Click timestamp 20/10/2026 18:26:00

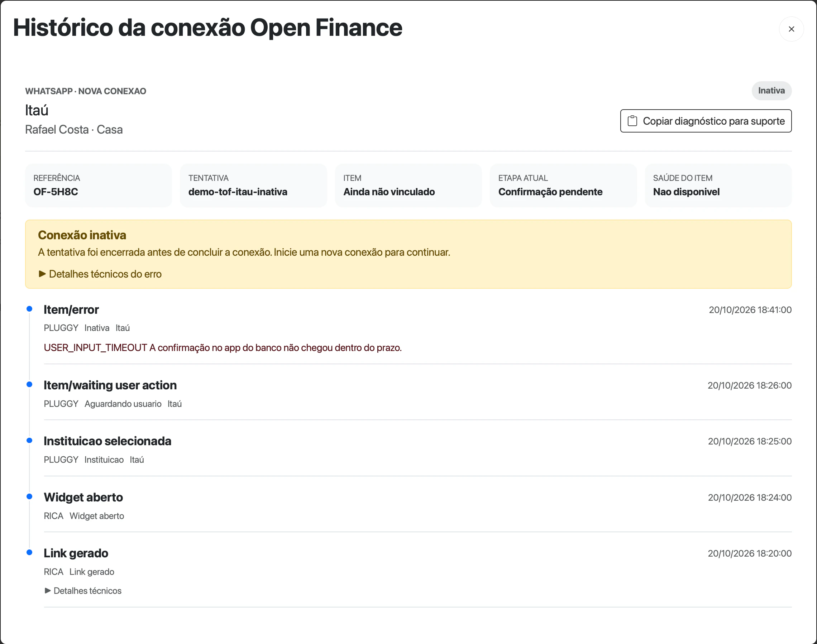click(749, 385)
